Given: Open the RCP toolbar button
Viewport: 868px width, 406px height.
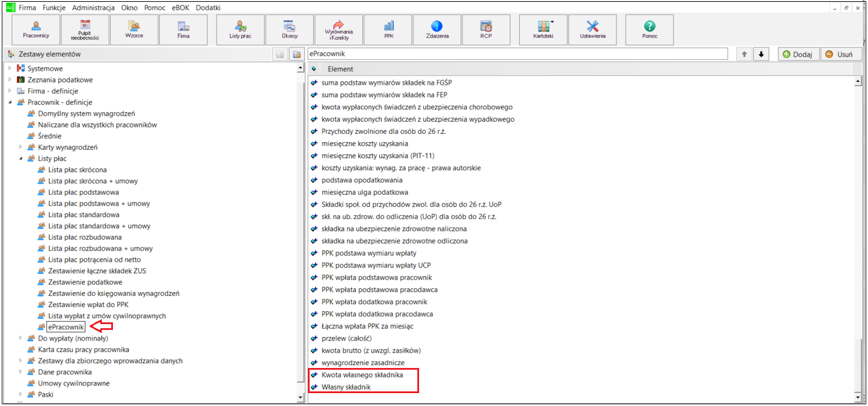Looking at the screenshot, I should (486, 29).
